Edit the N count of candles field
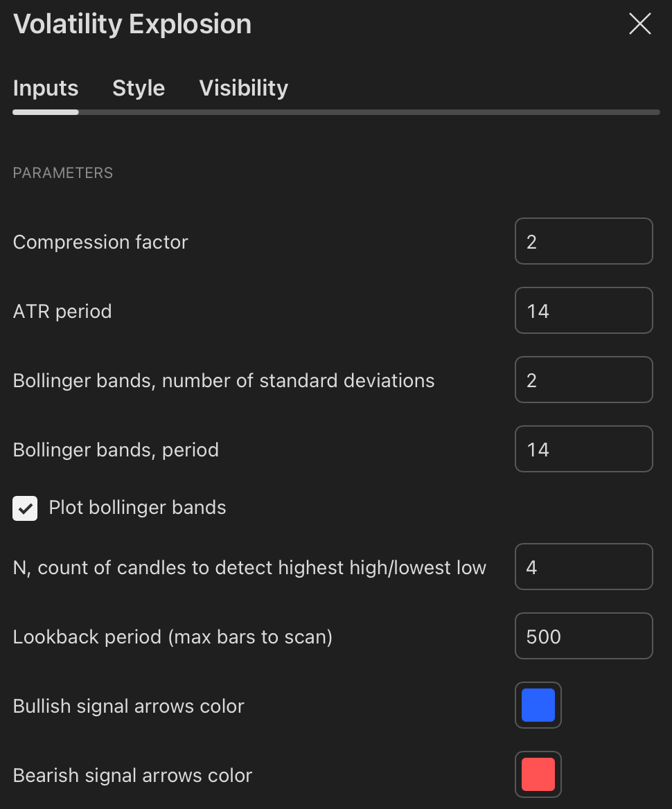672x809 pixels. [583, 567]
